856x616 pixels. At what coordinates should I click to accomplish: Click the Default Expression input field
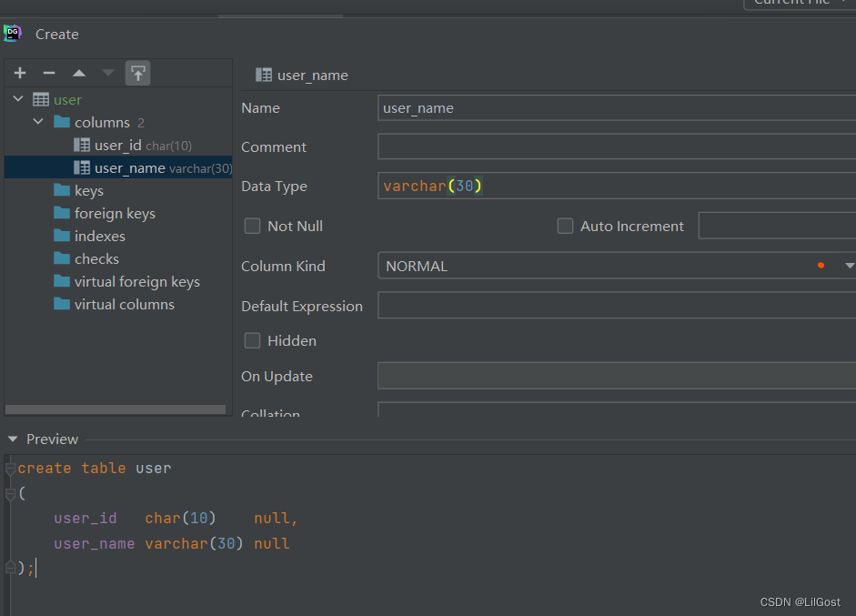coord(617,305)
